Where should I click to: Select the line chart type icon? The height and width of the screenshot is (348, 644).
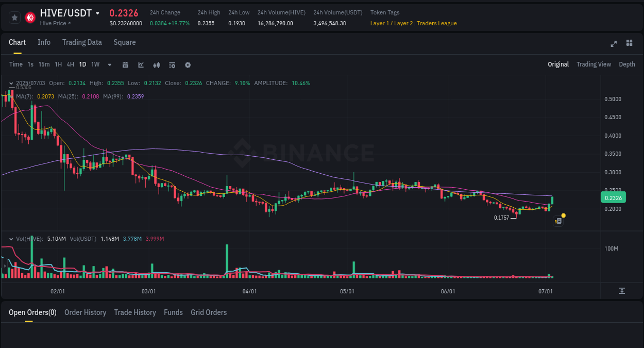(x=141, y=64)
